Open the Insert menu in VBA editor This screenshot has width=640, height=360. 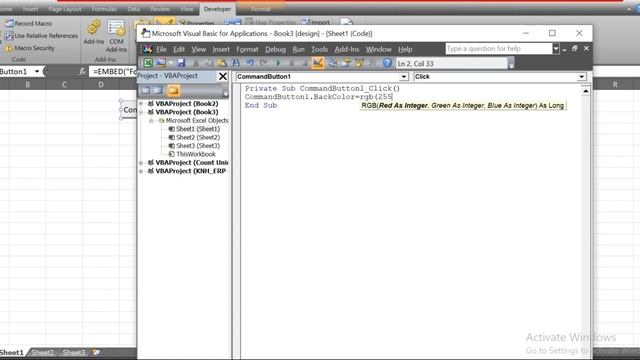pos(221,49)
